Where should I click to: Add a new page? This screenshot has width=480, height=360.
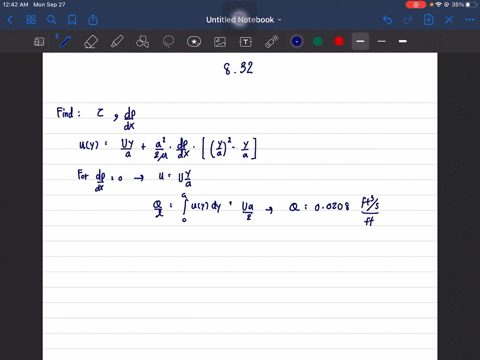(x=429, y=20)
